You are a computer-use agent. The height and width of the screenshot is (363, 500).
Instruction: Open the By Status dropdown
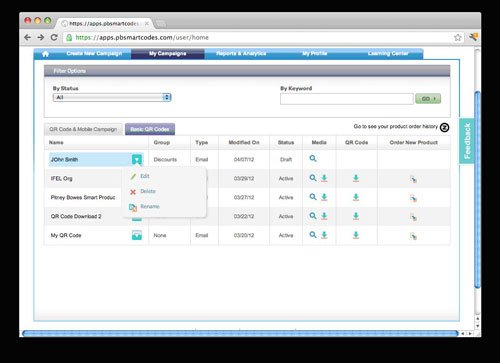coord(112,97)
